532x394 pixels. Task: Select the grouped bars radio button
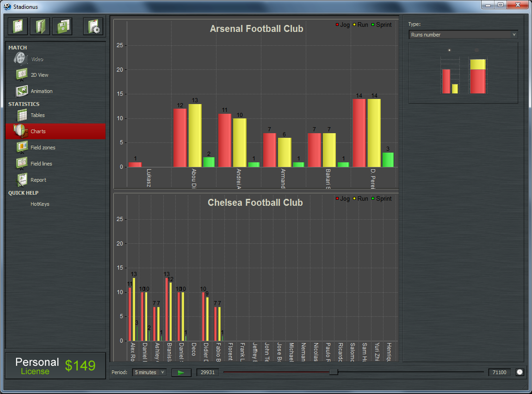[449, 50]
